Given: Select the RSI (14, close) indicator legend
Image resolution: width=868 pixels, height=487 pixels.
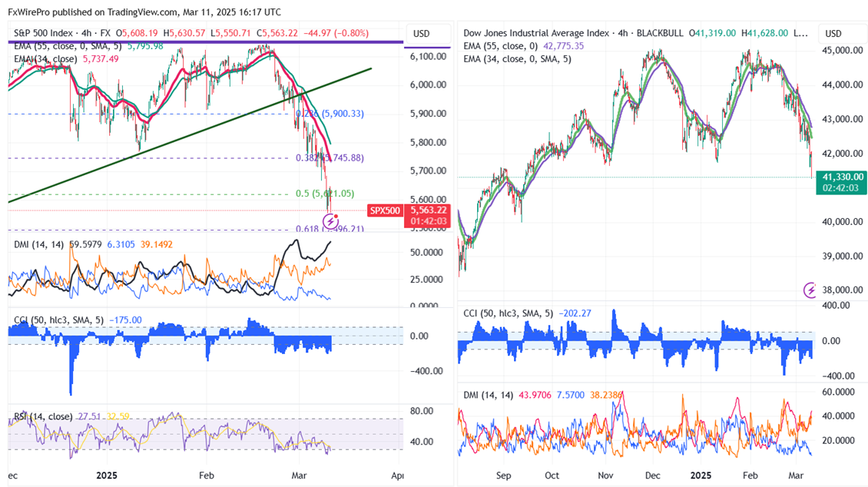Looking at the screenshot, I should (43, 416).
